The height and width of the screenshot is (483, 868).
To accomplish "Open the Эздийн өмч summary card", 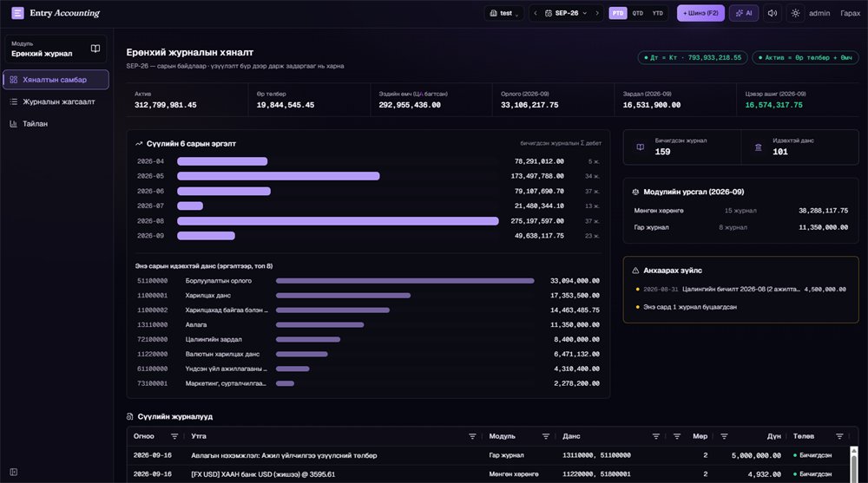I will click(x=431, y=100).
